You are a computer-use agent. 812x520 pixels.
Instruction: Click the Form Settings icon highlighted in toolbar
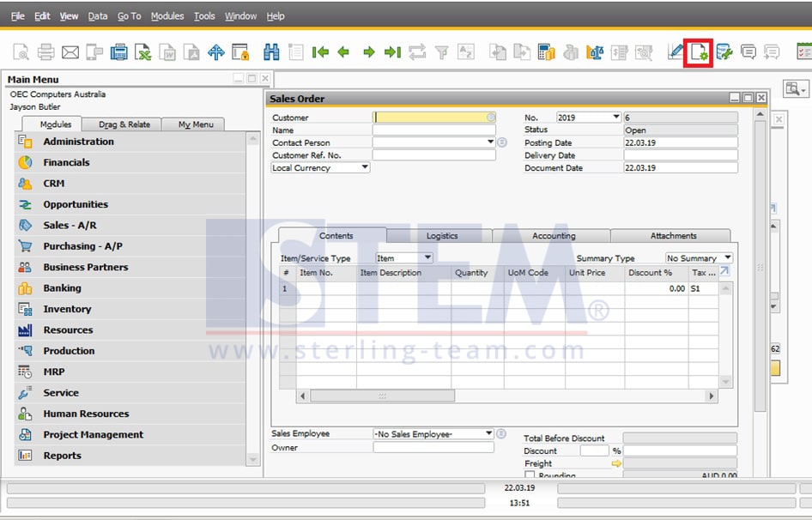pos(699,52)
